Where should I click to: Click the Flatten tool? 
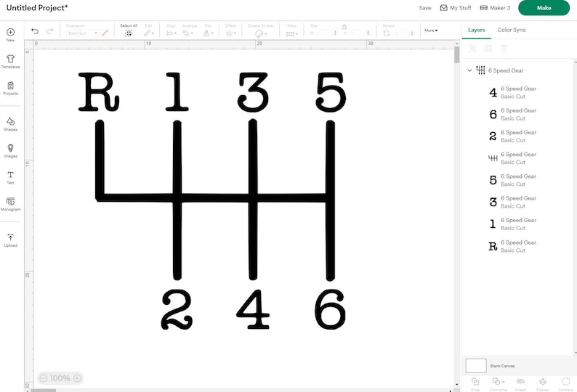click(543, 383)
